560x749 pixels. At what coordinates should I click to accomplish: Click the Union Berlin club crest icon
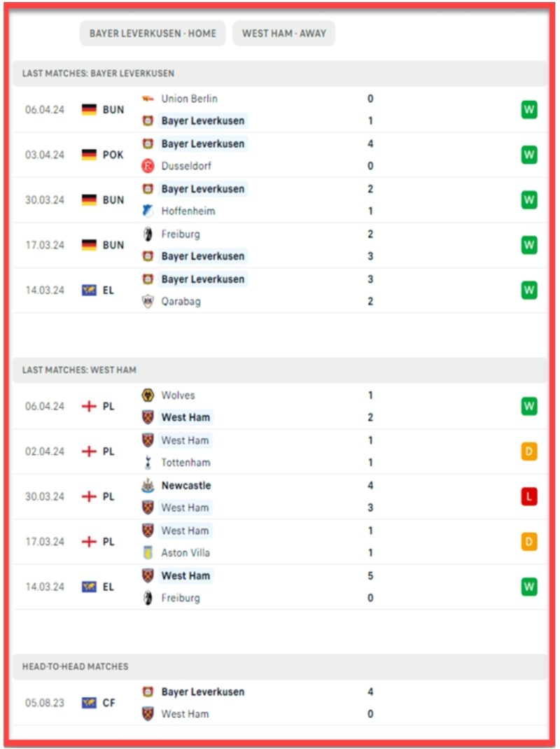[148, 99]
